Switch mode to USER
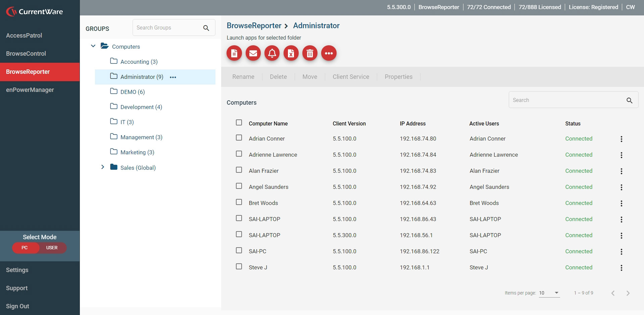This screenshot has width=644, height=315. click(52, 248)
